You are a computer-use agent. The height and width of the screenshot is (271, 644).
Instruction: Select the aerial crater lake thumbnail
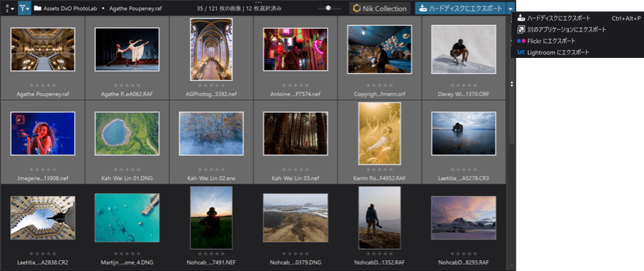[127, 134]
